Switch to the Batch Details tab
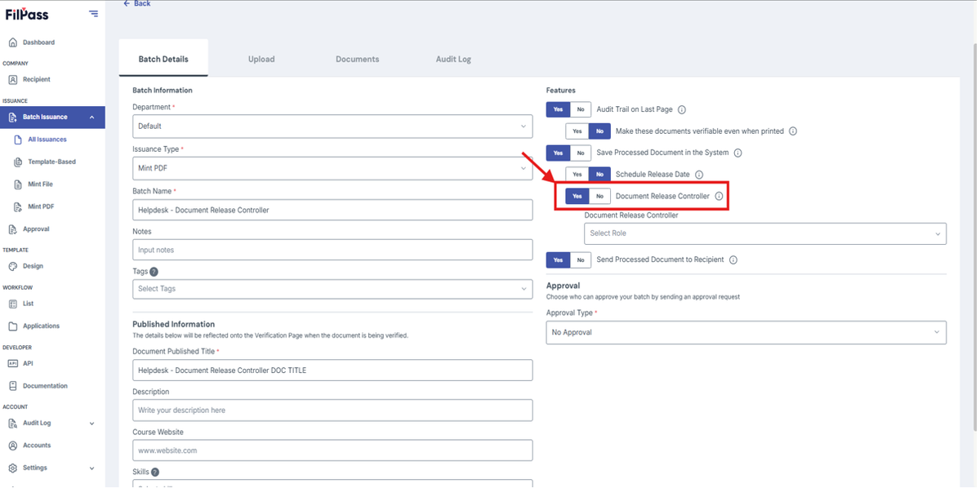Screen dimensions: 980x497 click(x=163, y=59)
